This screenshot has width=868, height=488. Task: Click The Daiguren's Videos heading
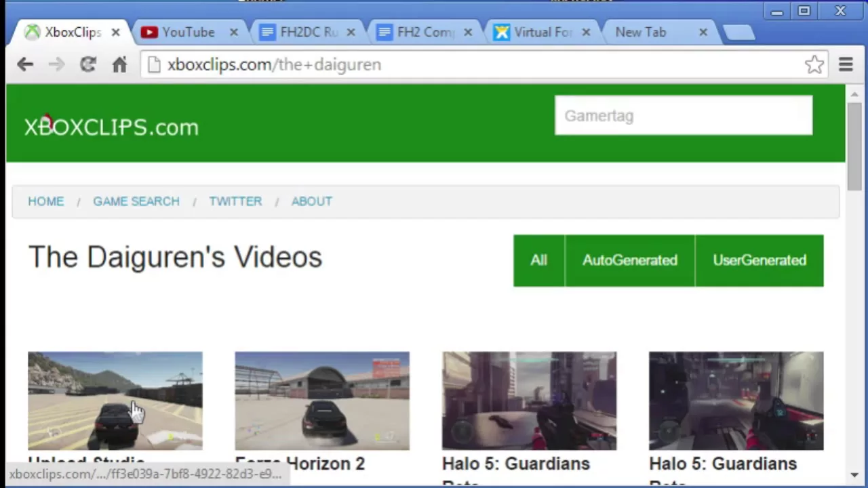pyautogui.click(x=175, y=258)
